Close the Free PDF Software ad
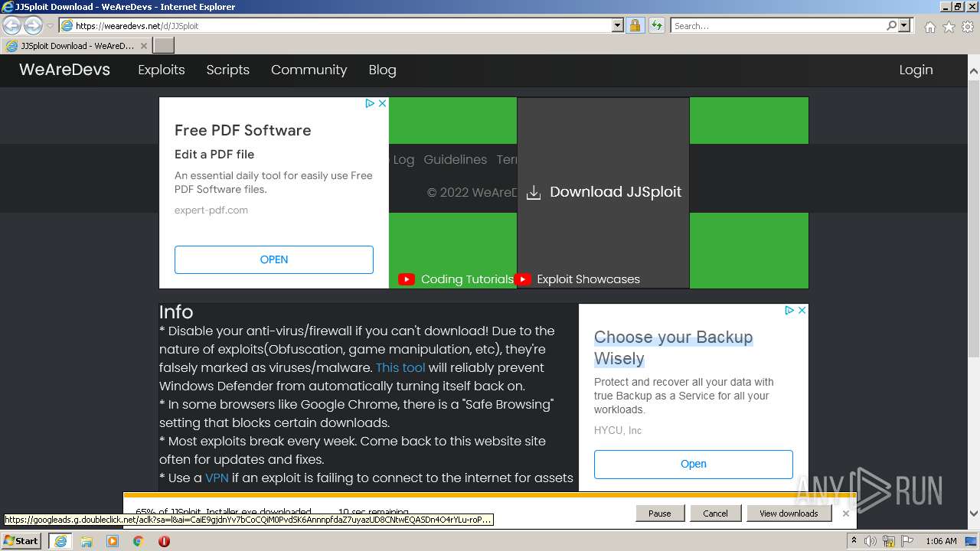 (382, 103)
